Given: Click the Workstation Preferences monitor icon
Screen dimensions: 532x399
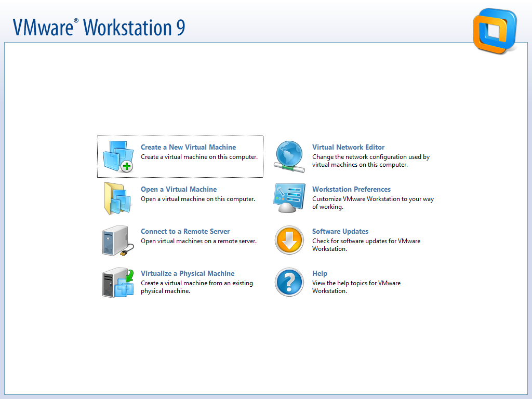Looking at the screenshot, I should tap(289, 198).
